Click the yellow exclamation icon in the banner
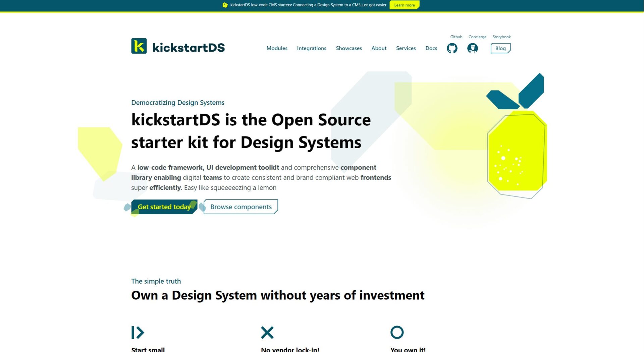Screen dimensions: 644x352 [225, 5]
